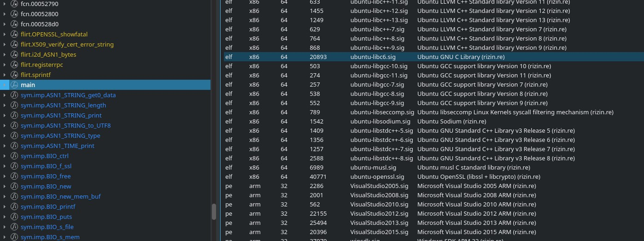Select ubuntu-libstdc++-8.sig signature
The width and height of the screenshot is (644, 241).
coord(381,158)
